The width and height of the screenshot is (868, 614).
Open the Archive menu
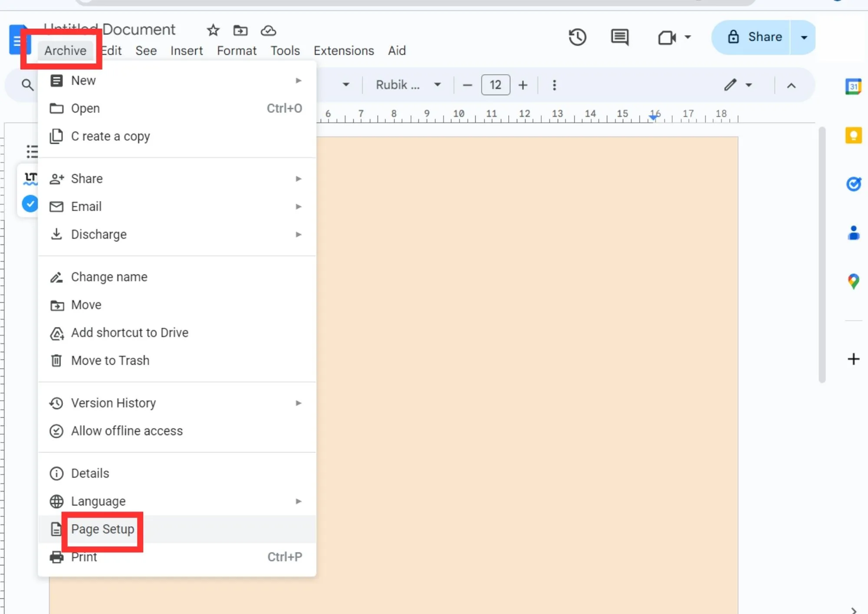tap(65, 51)
